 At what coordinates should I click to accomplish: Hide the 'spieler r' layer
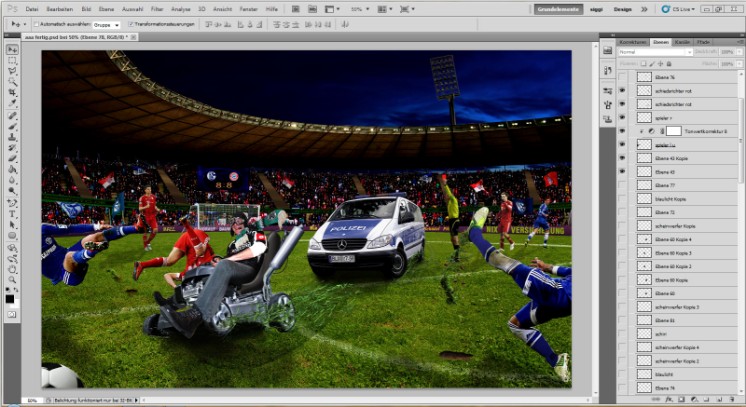(x=623, y=117)
